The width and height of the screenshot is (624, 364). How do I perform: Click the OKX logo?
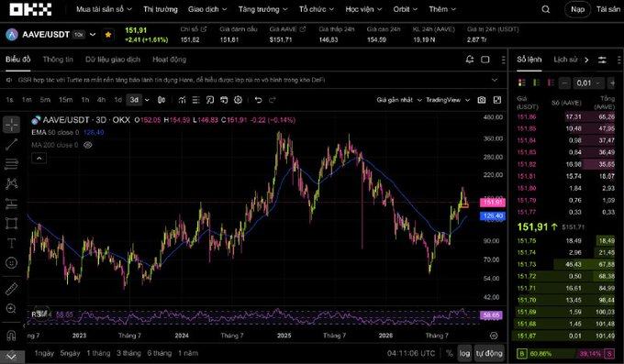(x=30, y=9)
